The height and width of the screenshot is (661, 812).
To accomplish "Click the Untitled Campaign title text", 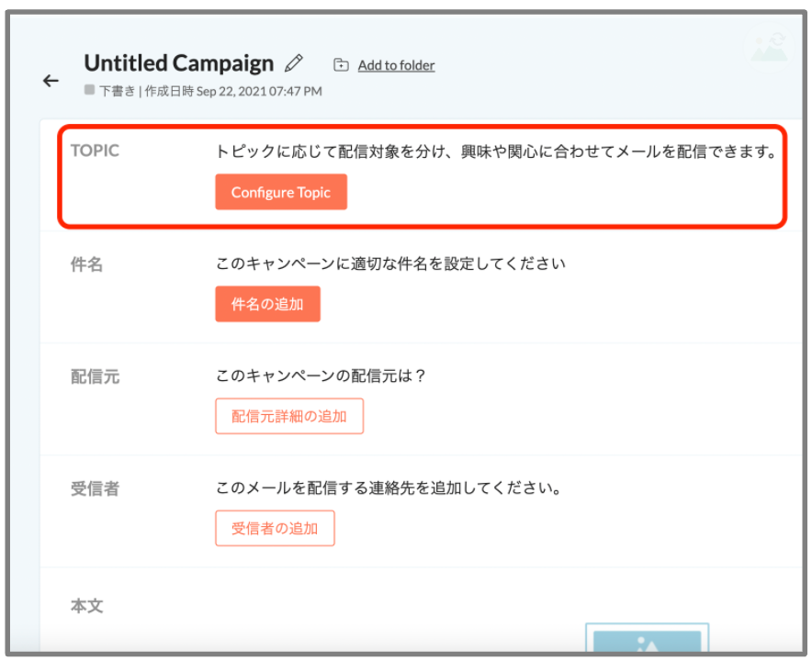I will click(179, 63).
